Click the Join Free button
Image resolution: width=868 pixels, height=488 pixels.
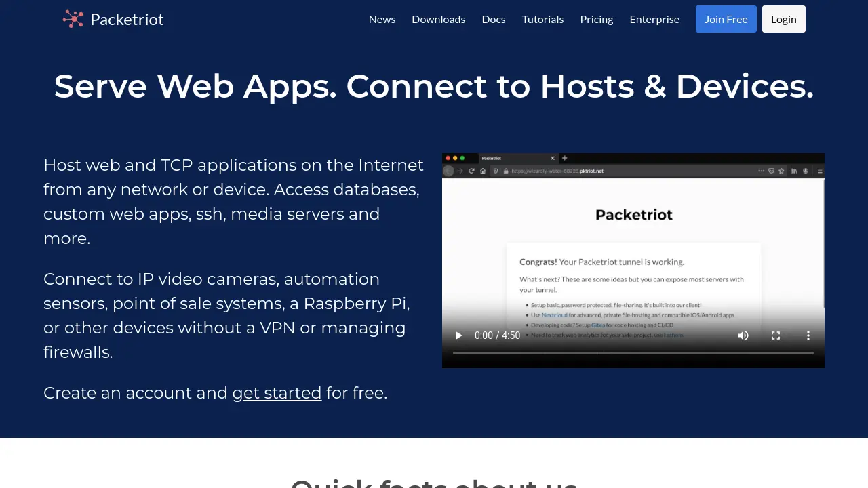pos(726,19)
